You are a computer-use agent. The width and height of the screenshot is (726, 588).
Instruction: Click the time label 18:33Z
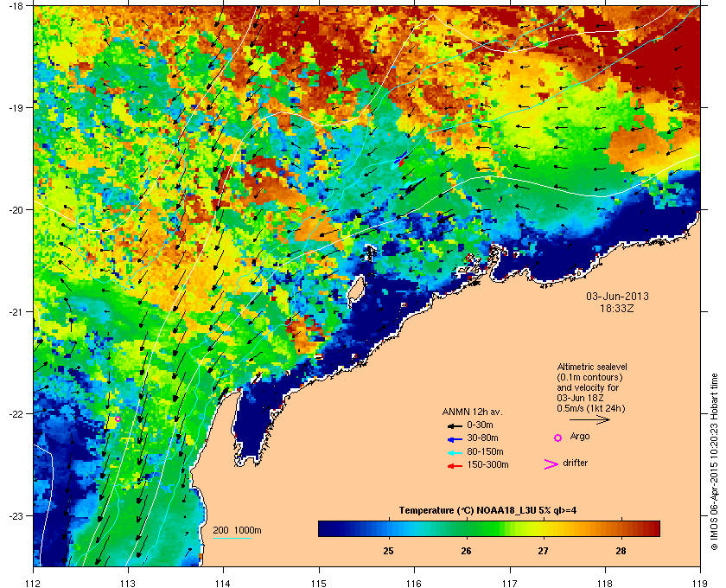coord(617,308)
